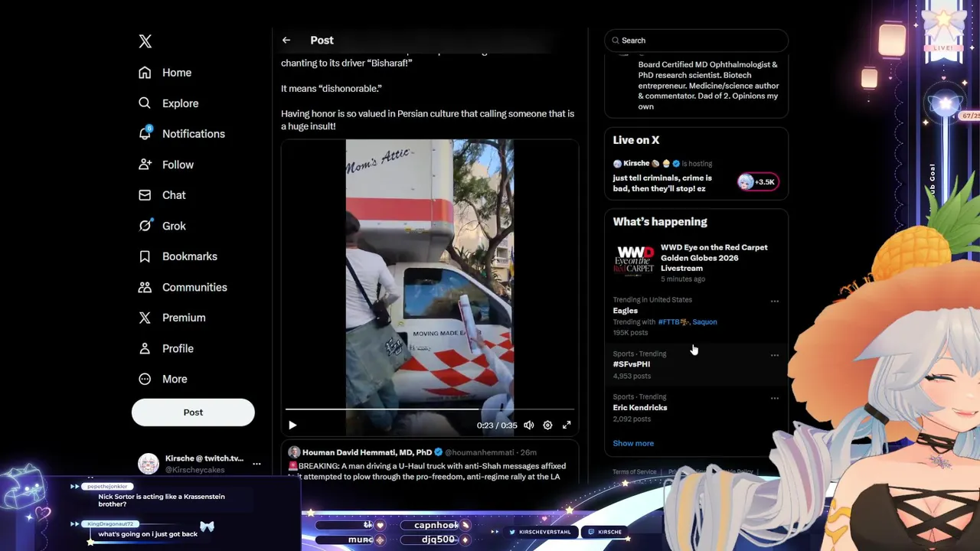Click the Notifications bell icon
980x551 pixels.
[x=145, y=134]
